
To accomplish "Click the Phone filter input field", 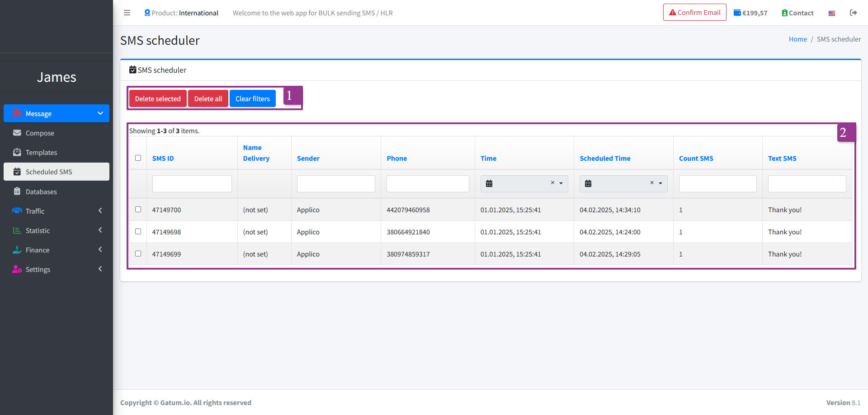I will [428, 184].
